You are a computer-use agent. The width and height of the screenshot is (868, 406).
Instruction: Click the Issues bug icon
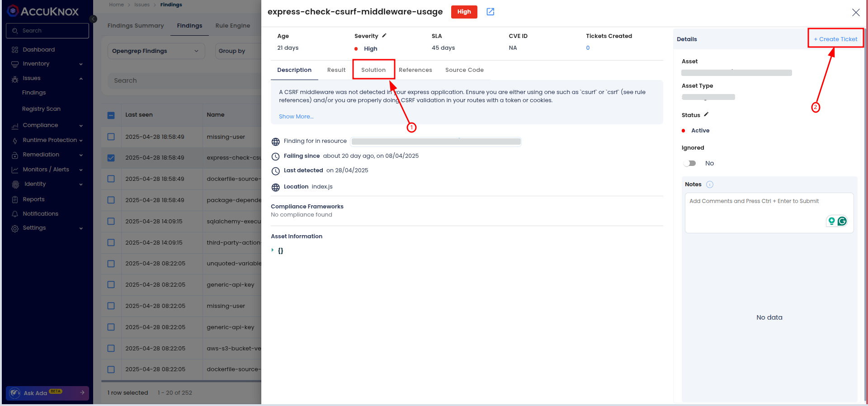click(15, 79)
